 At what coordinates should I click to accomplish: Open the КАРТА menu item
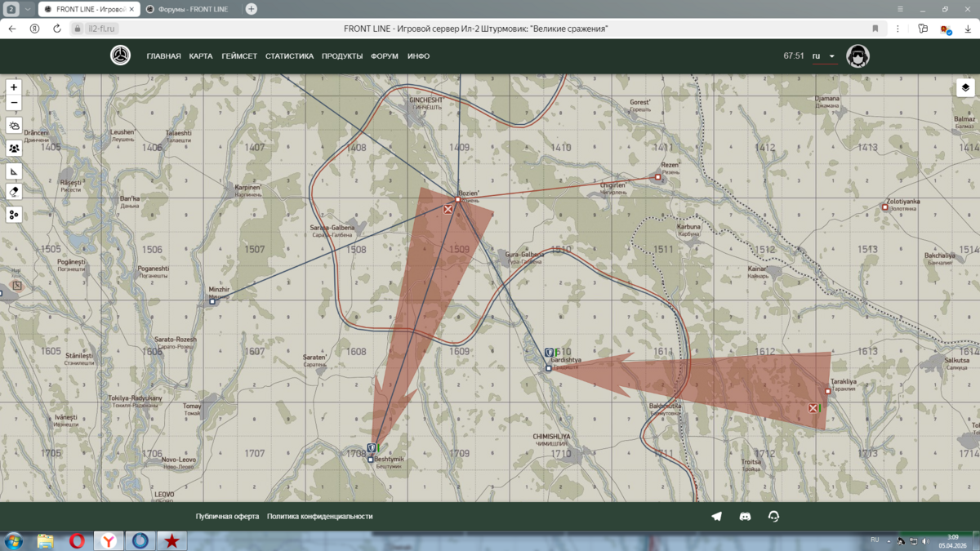[201, 56]
